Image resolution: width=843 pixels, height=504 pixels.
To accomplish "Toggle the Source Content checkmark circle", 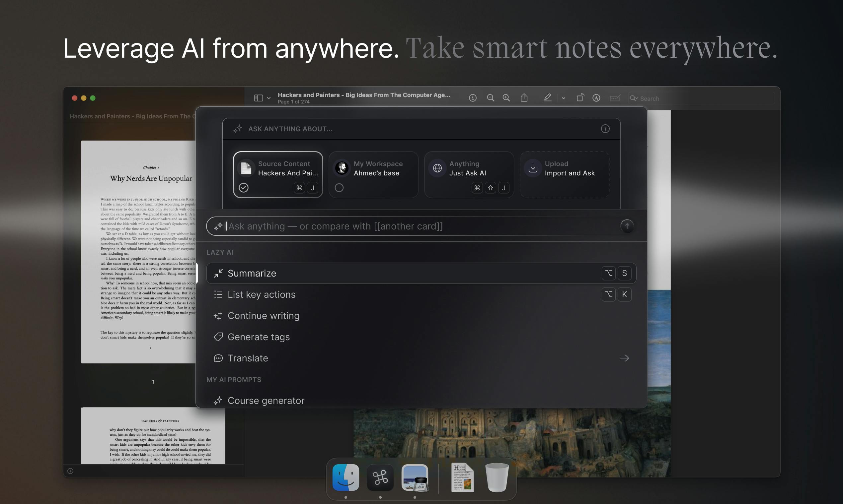I will coord(243,187).
